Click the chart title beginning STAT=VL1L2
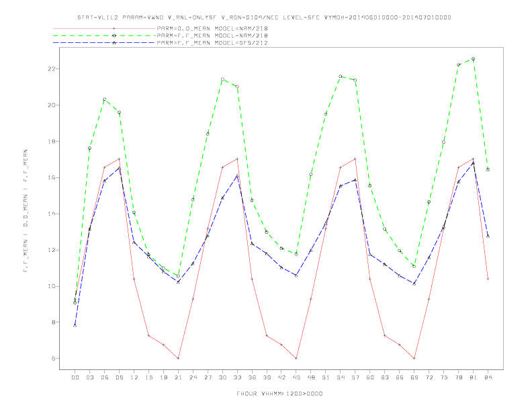The width and height of the screenshot is (532, 411). [x=264, y=17]
